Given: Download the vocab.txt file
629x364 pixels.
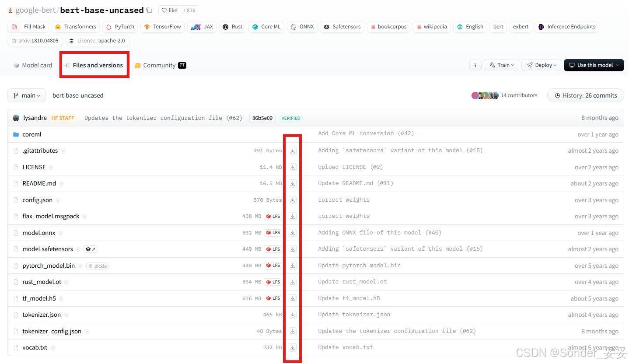Looking at the screenshot, I should coord(293,347).
